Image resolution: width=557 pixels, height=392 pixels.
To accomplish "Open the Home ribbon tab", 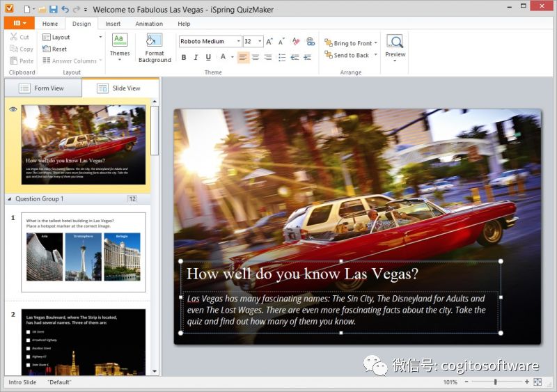I will tap(50, 24).
